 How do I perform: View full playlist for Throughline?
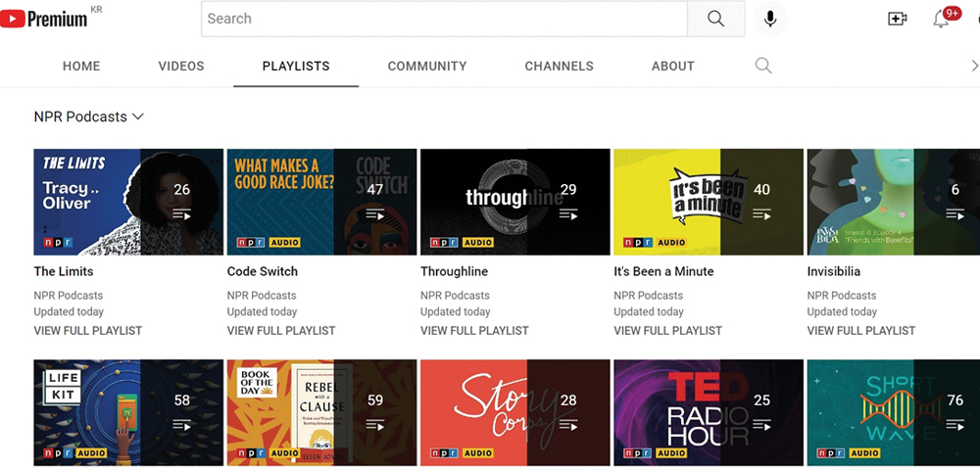474,331
